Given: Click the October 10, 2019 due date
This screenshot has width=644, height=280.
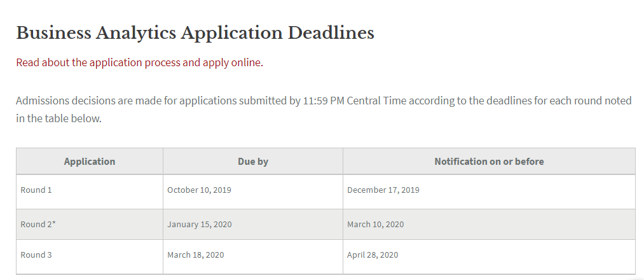Looking at the screenshot, I should pyautogui.click(x=199, y=190).
